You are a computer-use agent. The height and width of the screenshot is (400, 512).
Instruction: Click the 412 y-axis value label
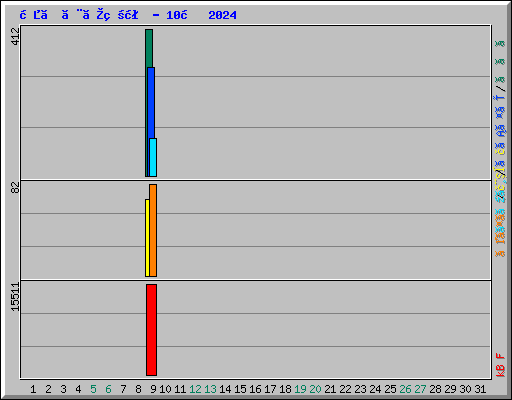pos(15,36)
